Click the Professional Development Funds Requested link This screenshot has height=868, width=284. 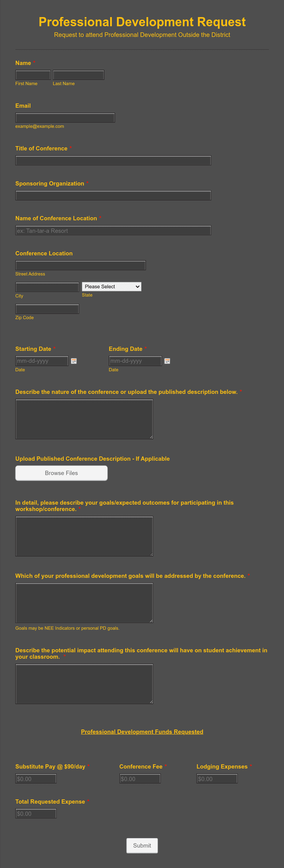point(142,732)
